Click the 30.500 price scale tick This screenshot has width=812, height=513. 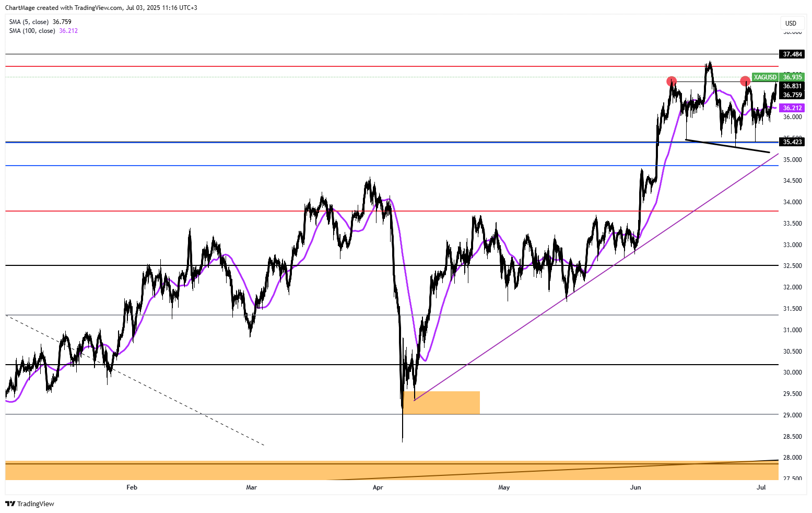click(792, 352)
